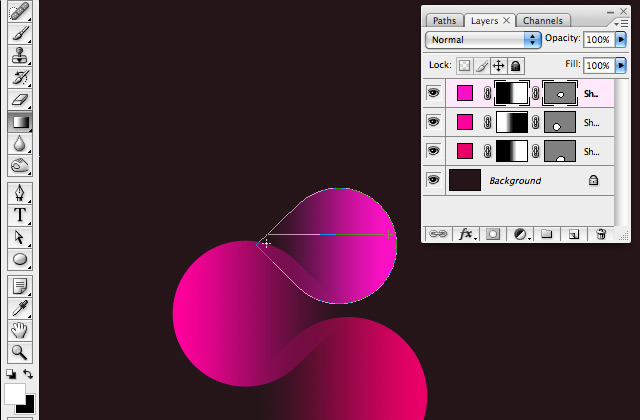Create a new layer group

pos(547,234)
